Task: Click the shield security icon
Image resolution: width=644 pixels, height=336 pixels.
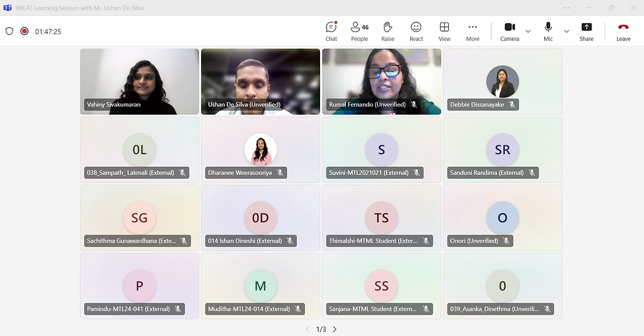Action: point(9,31)
